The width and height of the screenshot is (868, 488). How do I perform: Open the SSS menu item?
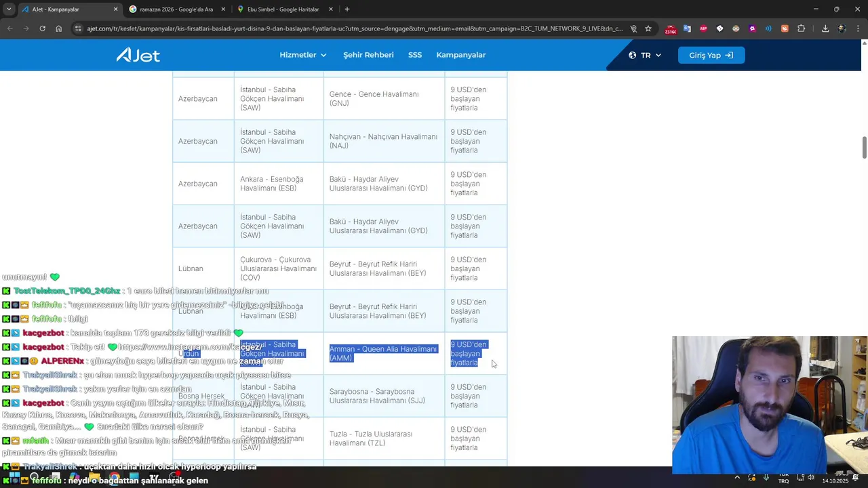[415, 55]
